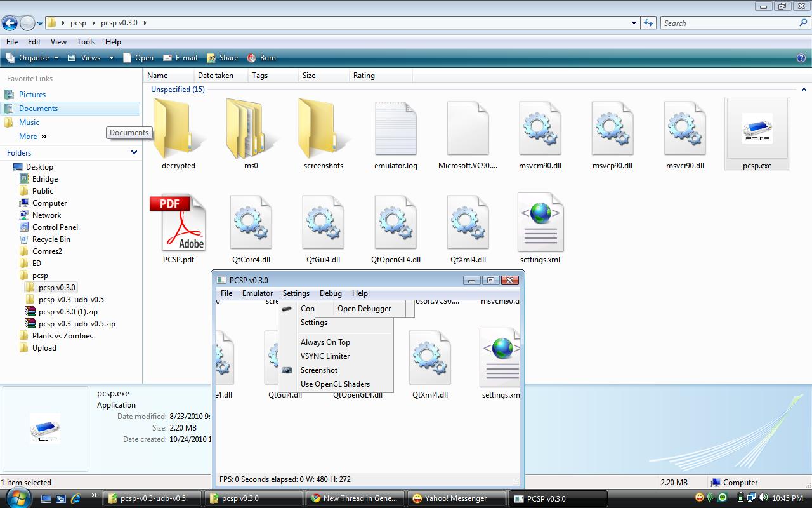812x508 pixels.
Task: Expand the pcsp v0.3.0 breadcrumb arrow
Action: (x=145, y=23)
